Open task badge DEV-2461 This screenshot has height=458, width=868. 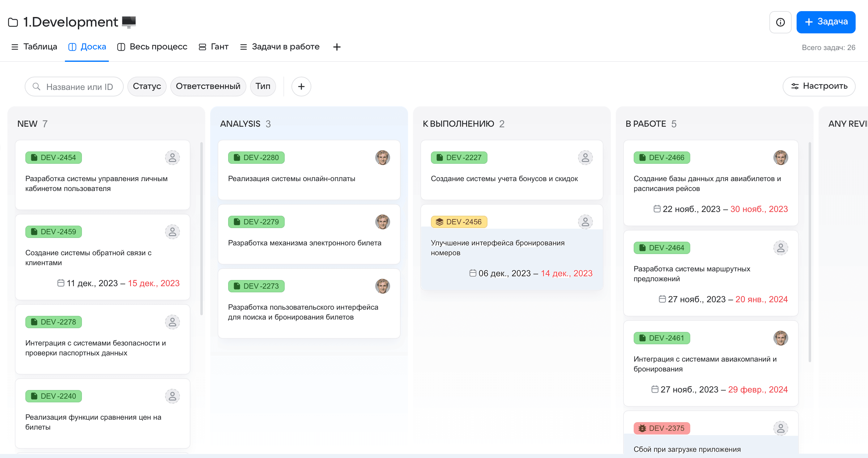pos(662,338)
